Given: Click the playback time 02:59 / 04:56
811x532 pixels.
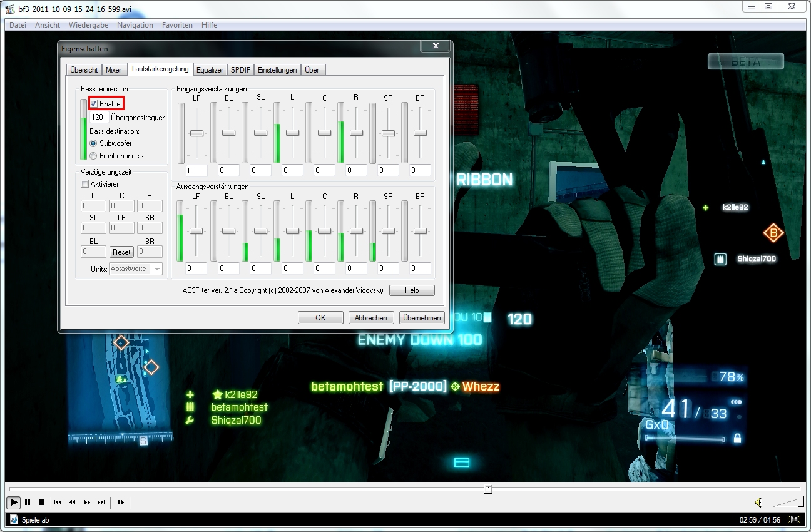Looking at the screenshot, I should coord(760,519).
